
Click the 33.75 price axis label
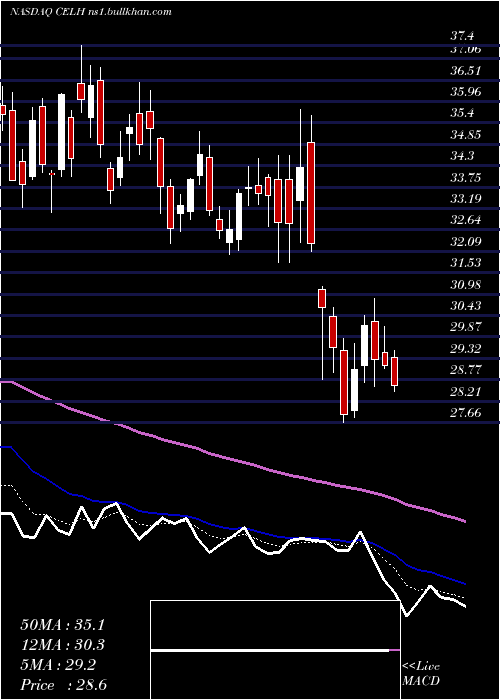coord(466,178)
